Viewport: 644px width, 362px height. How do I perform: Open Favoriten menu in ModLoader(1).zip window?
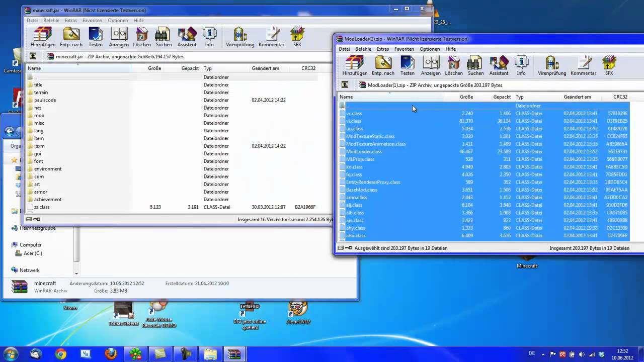(404, 49)
